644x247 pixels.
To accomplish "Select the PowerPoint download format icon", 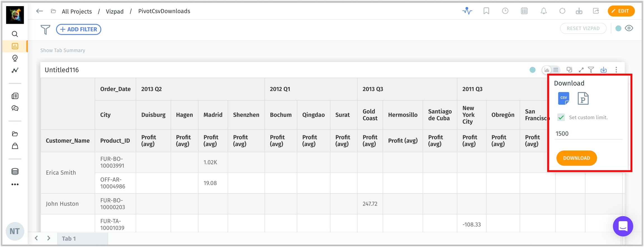I will [x=583, y=98].
